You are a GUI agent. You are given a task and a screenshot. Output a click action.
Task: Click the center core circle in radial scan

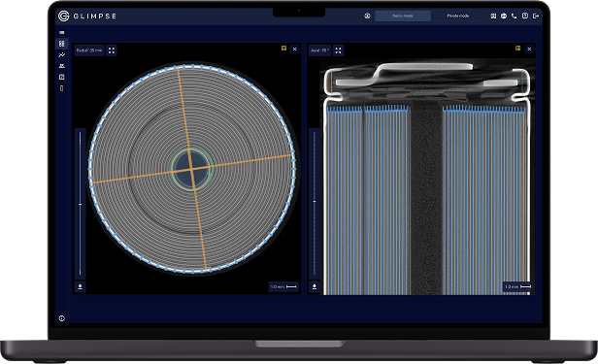point(191,168)
